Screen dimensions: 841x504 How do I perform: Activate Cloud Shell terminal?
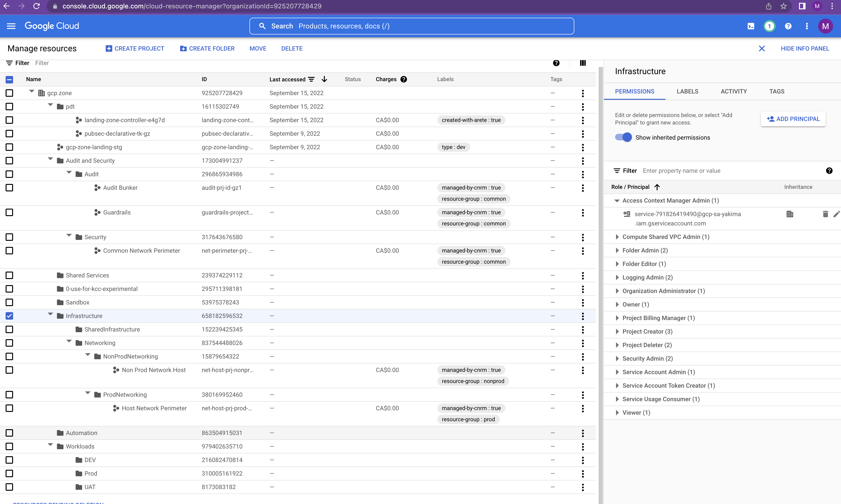(751, 26)
